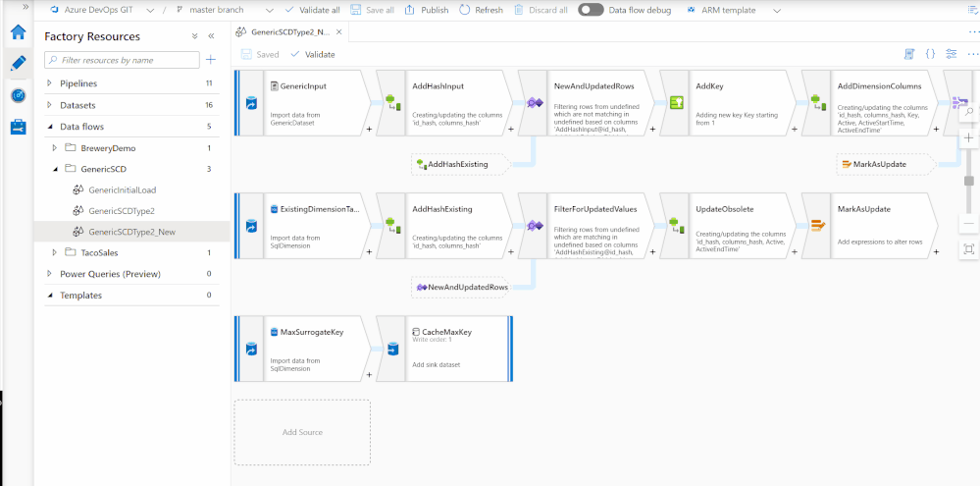This screenshot has width=980, height=486.
Task: Select AddKey surrogate key node
Action: click(728, 102)
